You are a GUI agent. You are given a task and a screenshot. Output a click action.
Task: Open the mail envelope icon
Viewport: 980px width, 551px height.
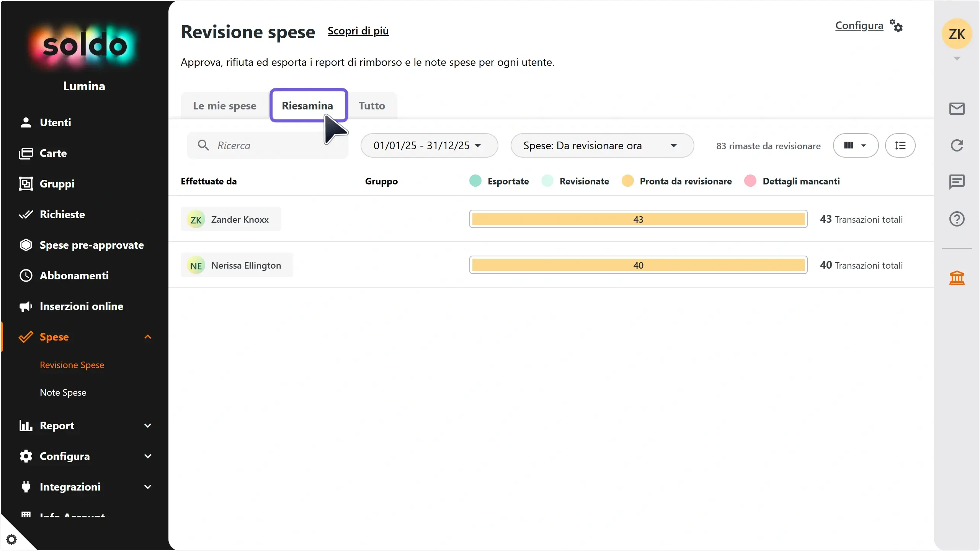point(957,109)
